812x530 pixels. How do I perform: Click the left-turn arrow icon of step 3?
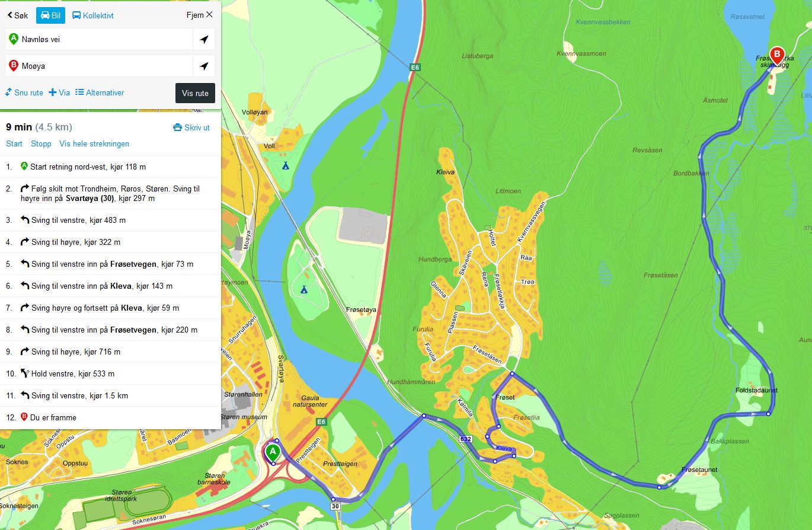(x=25, y=220)
